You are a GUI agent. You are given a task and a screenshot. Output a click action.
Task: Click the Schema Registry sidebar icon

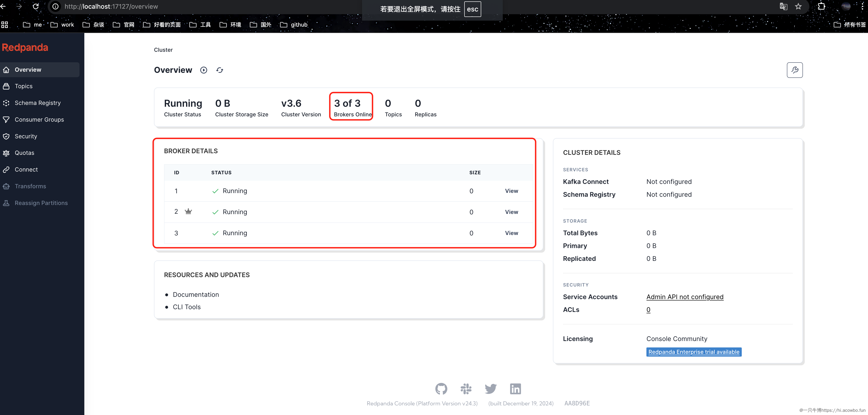(x=6, y=103)
